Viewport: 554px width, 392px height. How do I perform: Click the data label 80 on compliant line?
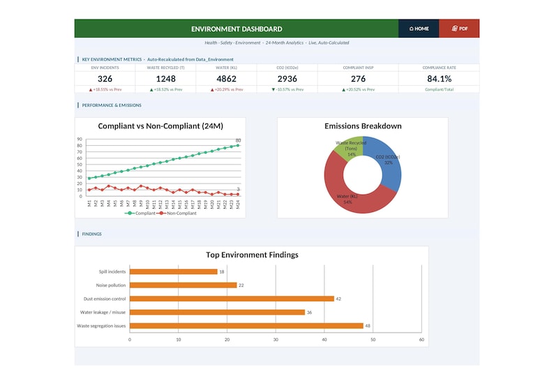(x=238, y=141)
